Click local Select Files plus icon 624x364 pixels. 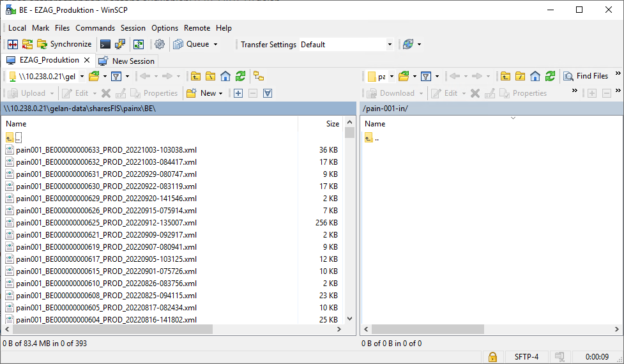tap(238, 93)
